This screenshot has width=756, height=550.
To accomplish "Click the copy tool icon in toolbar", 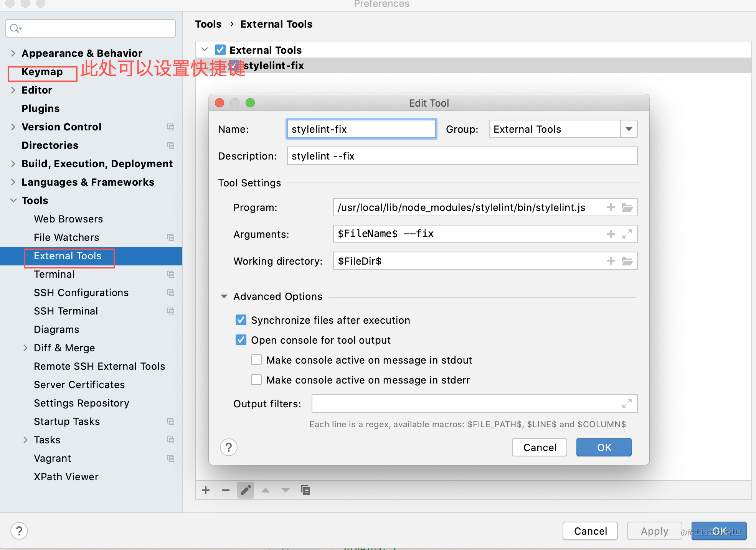I will (305, 490).
